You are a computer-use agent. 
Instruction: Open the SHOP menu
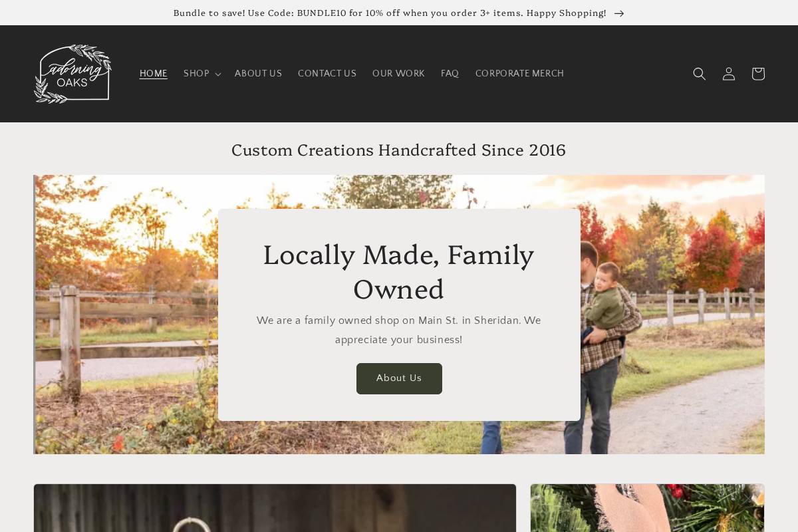[x=201, y=74]
